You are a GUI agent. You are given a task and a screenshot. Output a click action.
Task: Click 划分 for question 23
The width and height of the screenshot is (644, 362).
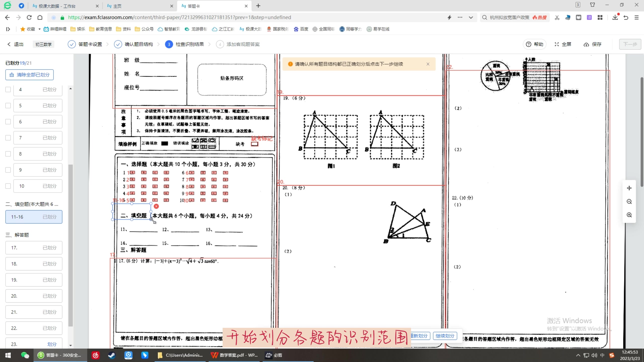[52, 344]
